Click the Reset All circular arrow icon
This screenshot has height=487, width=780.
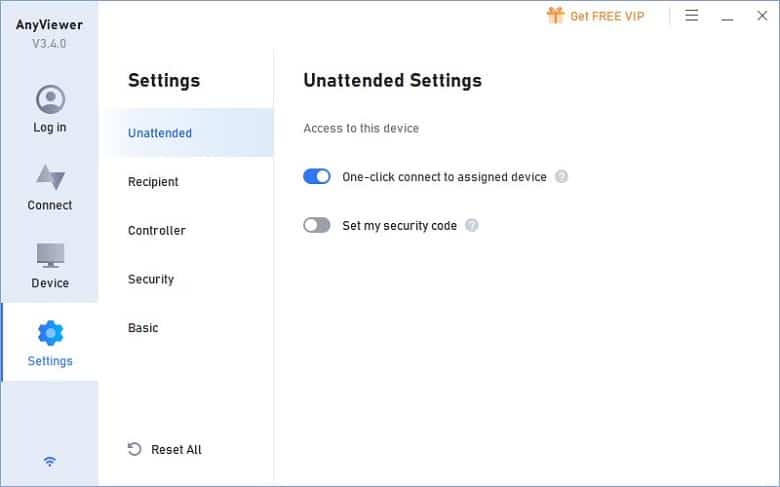(x=134, y=449)
